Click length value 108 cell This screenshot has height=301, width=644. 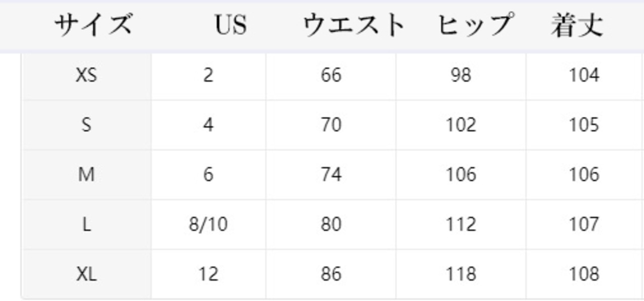coord(584,274)
